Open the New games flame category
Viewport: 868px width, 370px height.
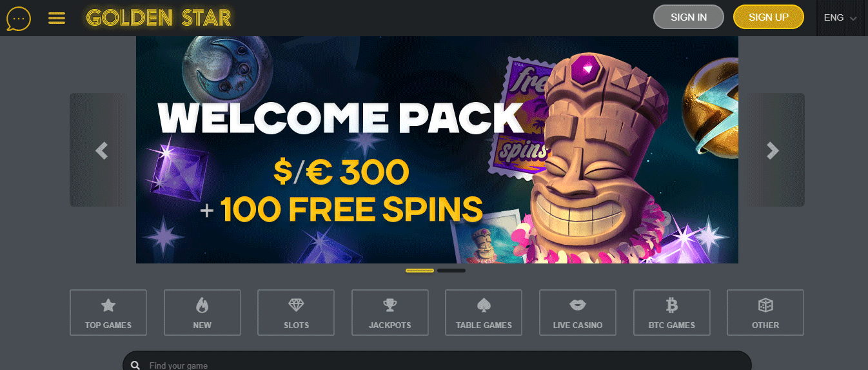tap(202, 313)
